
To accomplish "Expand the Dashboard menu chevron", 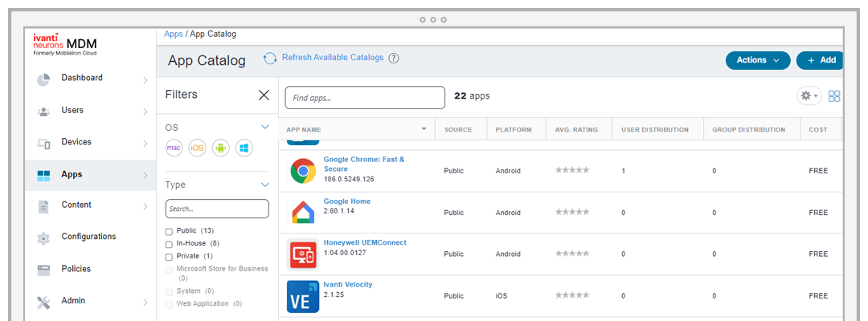I will [x=145, y=80].
